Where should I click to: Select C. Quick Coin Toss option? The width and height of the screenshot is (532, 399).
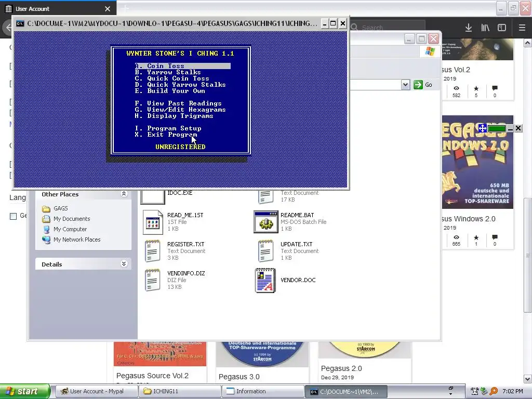tap(171, 78)
